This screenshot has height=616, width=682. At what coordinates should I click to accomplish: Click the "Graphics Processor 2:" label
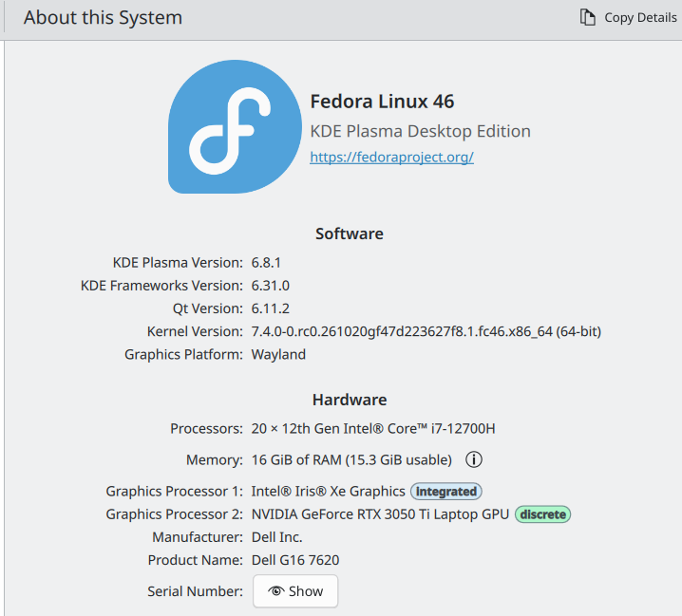click(175, 514)
